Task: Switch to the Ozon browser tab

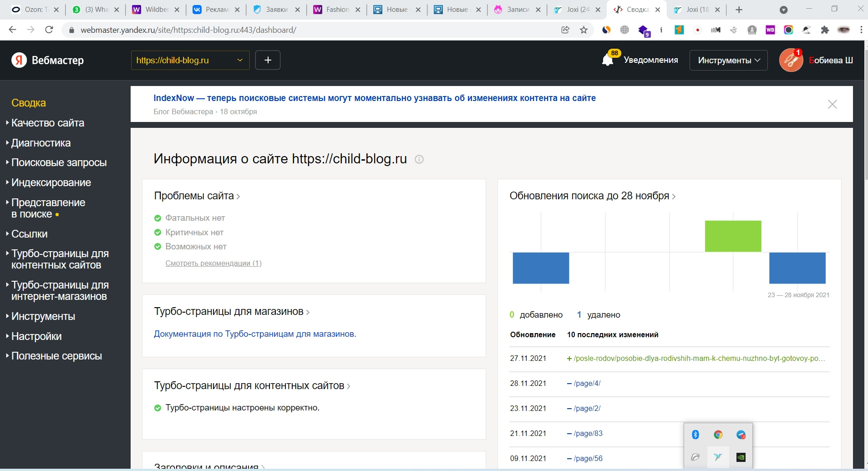Action: point(35,10)
